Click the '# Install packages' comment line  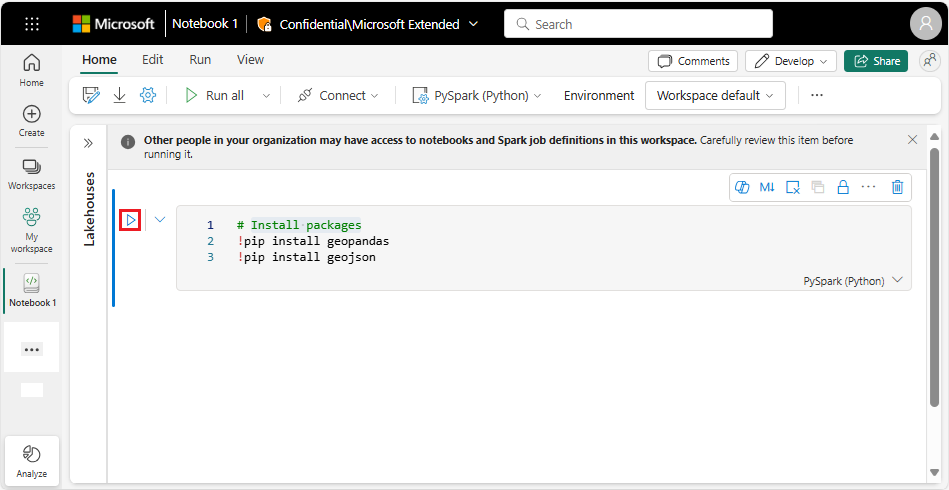[x=299, y=225]
